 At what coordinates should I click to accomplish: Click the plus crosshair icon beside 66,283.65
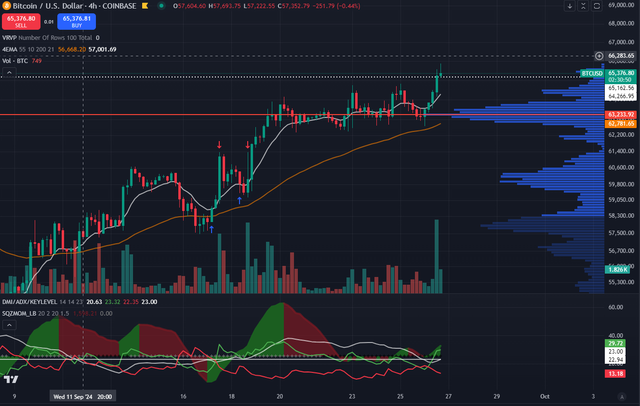pos(599,56)
